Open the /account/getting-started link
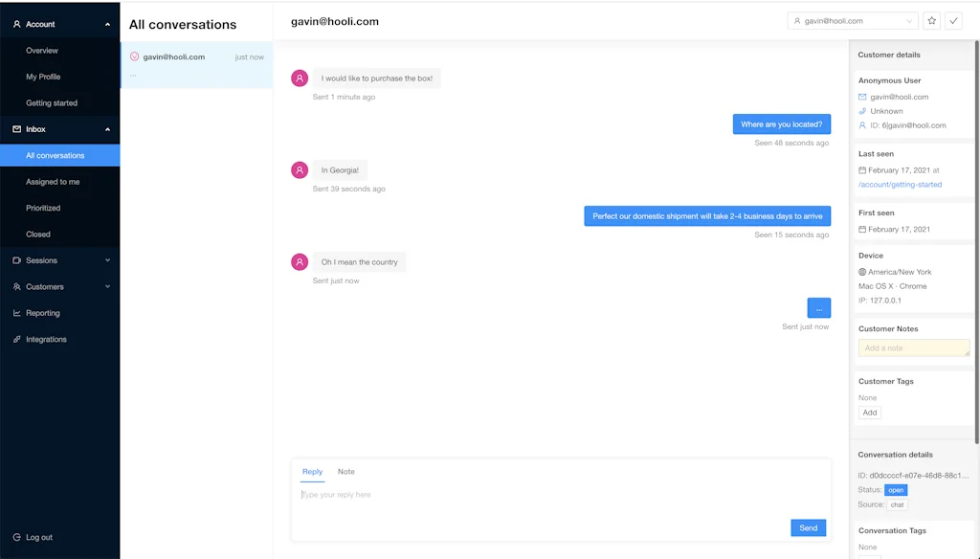The image size is (980, 559). 900,185
